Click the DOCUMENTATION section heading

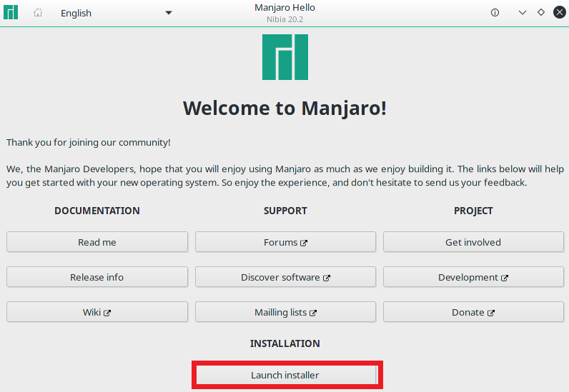(97, 211)
